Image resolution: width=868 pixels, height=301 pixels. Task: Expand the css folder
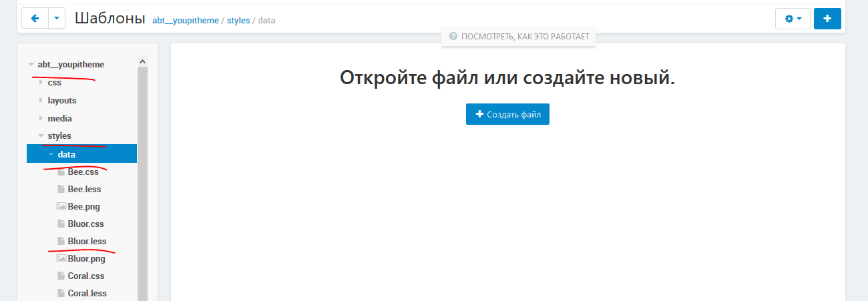[x=41, y=83]
